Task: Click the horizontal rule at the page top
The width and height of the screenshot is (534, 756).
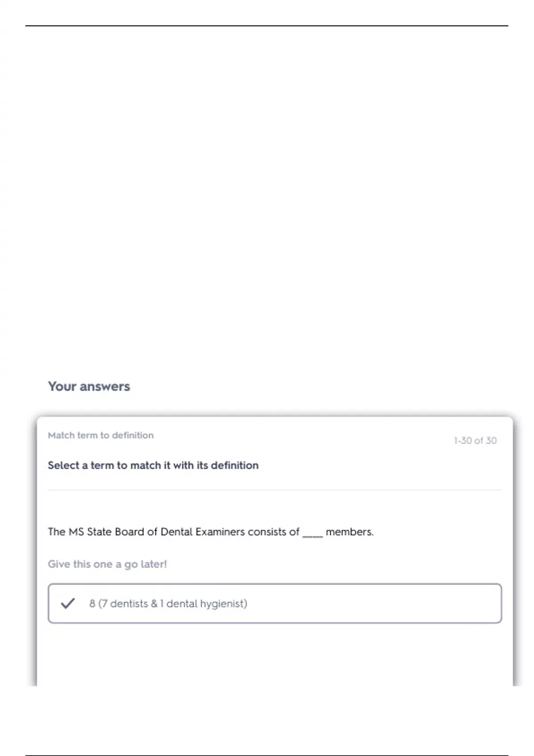Action: pyautogui.click(x=267, y=26)
